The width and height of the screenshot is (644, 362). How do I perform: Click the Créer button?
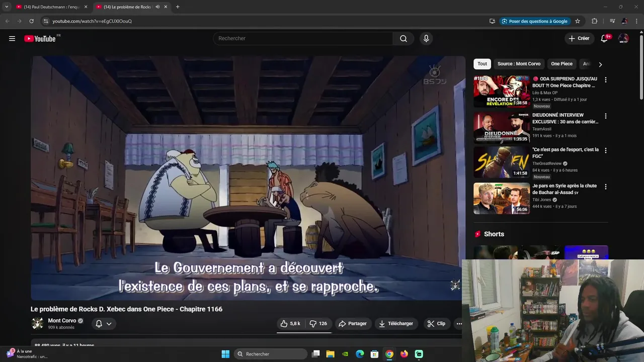(x=579, y=39)
